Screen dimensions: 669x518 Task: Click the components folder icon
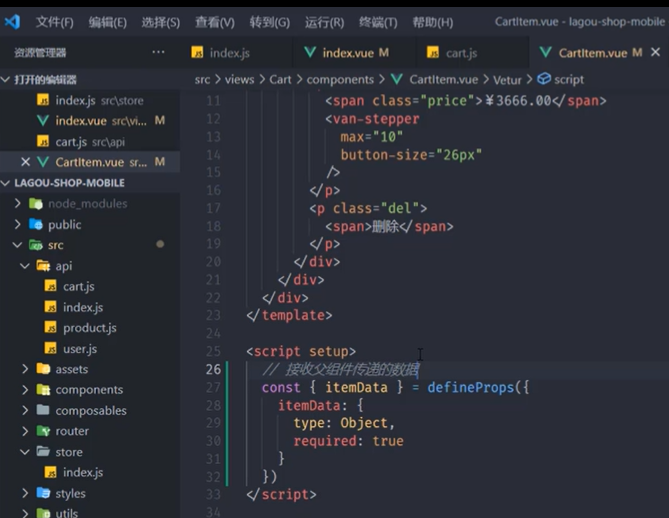(43, 389)
